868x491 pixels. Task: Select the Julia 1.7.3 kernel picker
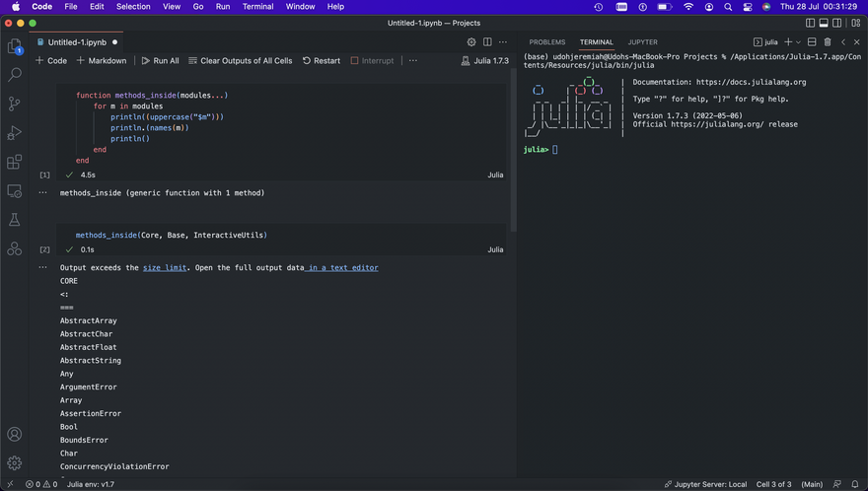coord(484,61)
